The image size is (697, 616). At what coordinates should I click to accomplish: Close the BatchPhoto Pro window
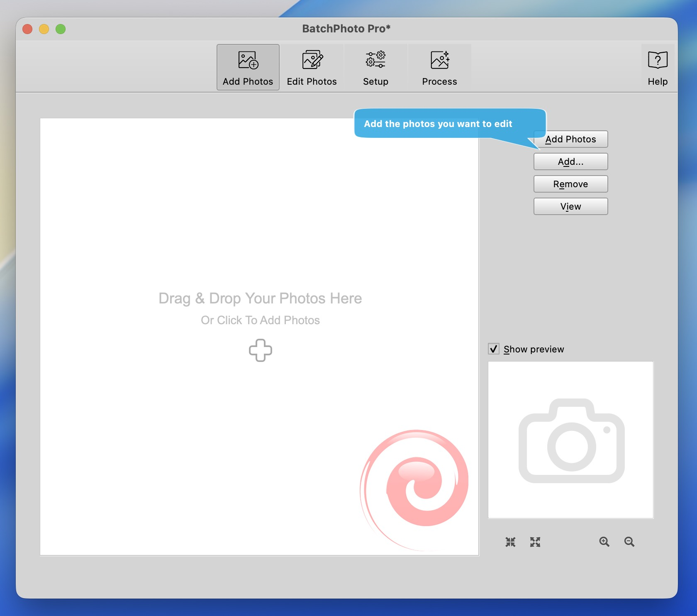(x=27, y=29)
